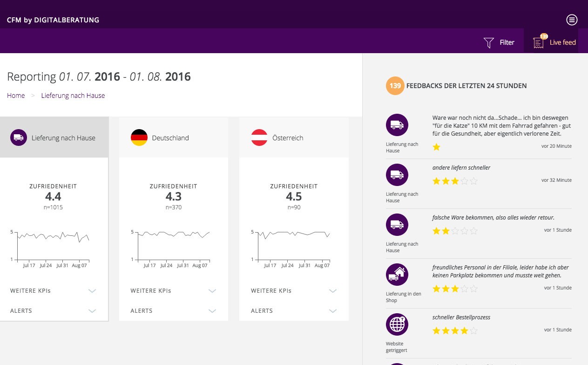The image size is (588, 365).
Task: Open the hamburger menu in top right corner
Action: coord(572,20)
